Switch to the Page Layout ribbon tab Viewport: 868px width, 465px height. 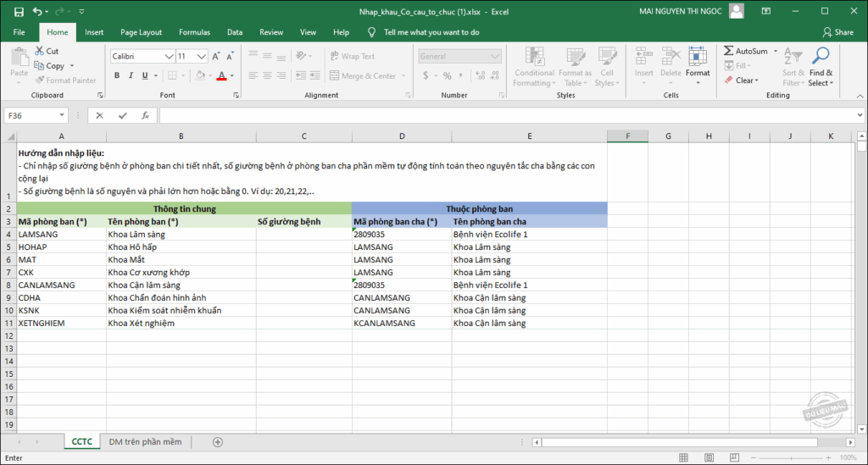click(141, 32)
